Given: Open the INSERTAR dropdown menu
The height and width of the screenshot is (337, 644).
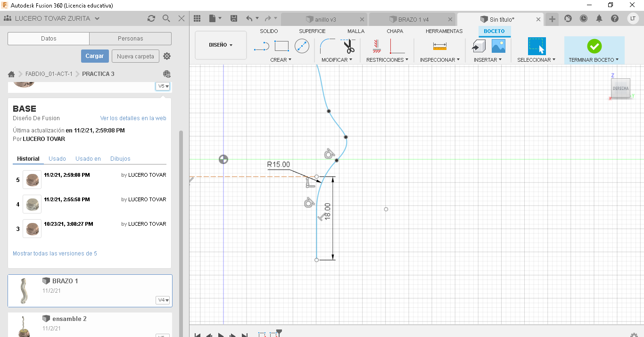Looking at the screenshot, I should tap(488, 60).
